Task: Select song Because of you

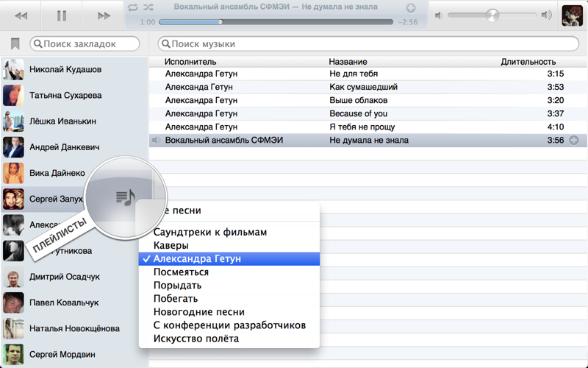Action: [368, 113]
